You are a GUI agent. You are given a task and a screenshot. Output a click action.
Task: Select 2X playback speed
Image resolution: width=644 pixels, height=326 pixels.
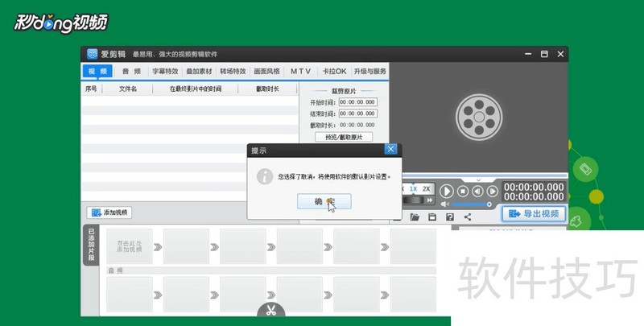[x=427, y=189]
